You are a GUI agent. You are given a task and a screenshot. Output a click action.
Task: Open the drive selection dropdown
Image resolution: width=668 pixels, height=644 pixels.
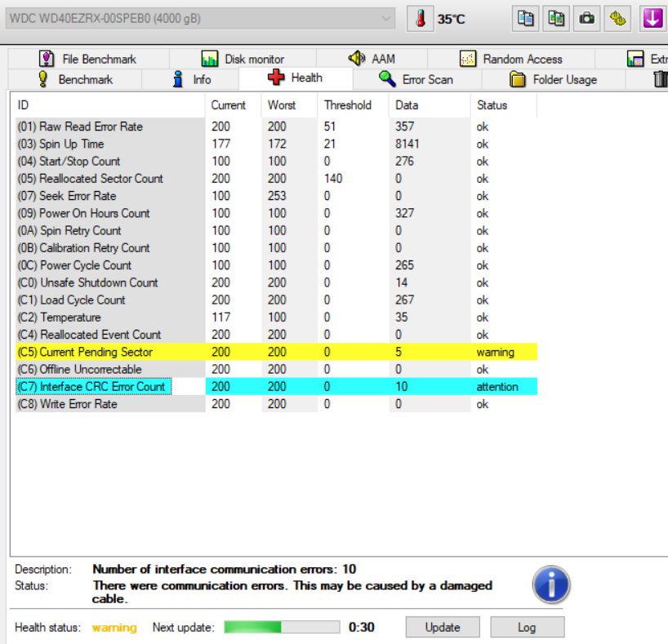pos(200,18)
